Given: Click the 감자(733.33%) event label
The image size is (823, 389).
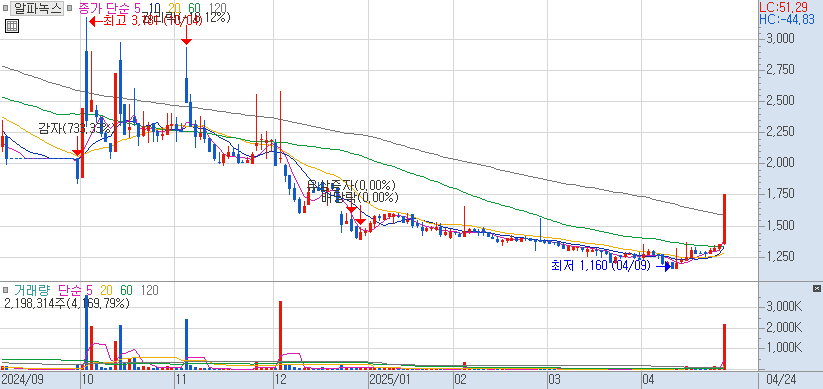Looking at the screenshot, I should [77, 128].
